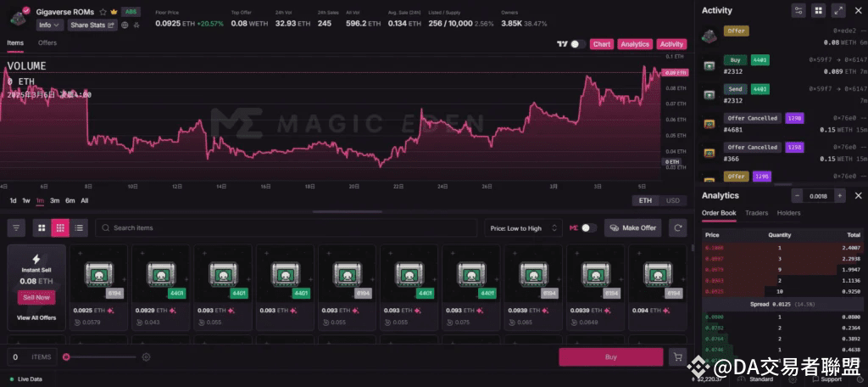Open the View All Offers link

pos(36,317)
